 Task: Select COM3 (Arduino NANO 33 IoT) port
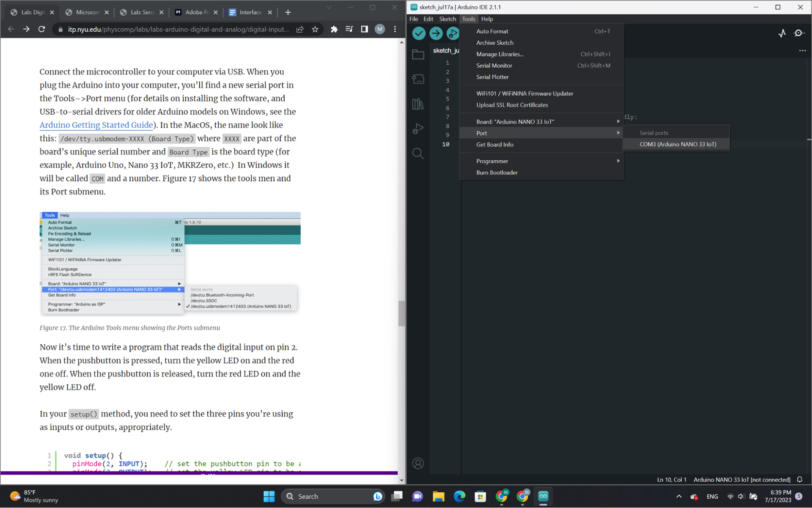(x=678, y=144)
